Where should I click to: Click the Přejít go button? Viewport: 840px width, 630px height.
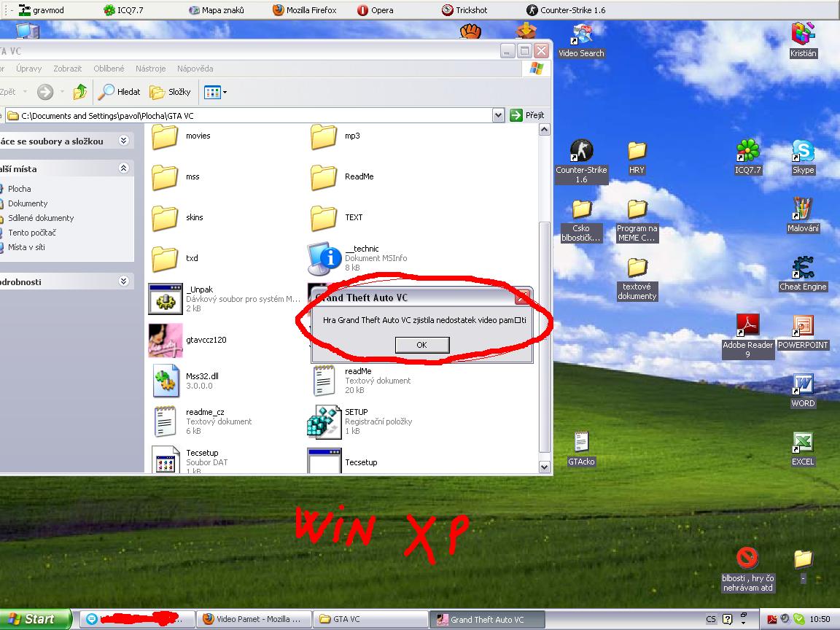527,115
